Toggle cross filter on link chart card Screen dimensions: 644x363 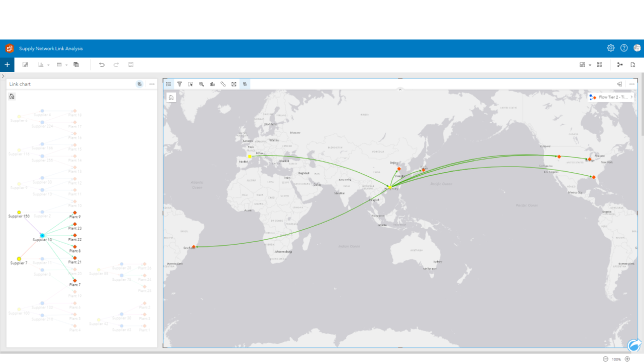pos(140,84)
